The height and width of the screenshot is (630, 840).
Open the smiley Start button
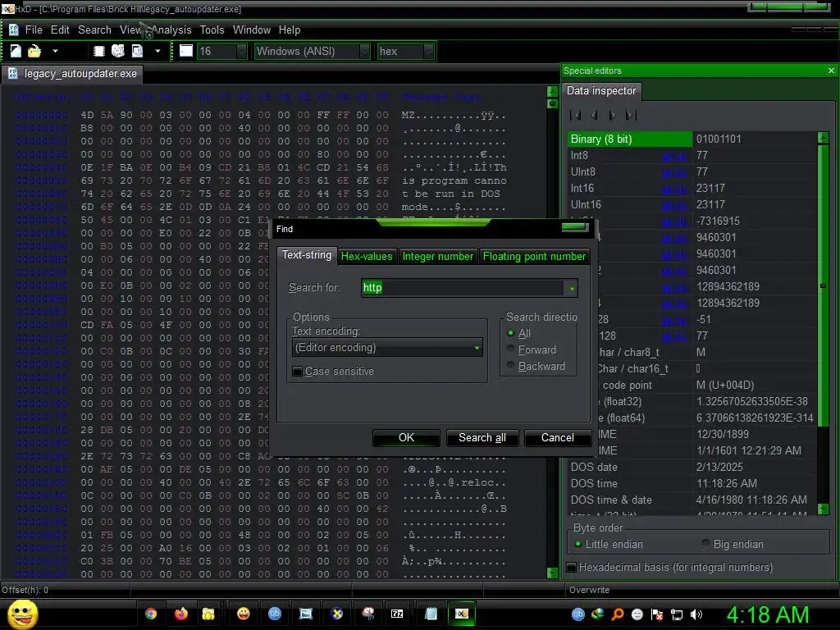tap(22, 614)
